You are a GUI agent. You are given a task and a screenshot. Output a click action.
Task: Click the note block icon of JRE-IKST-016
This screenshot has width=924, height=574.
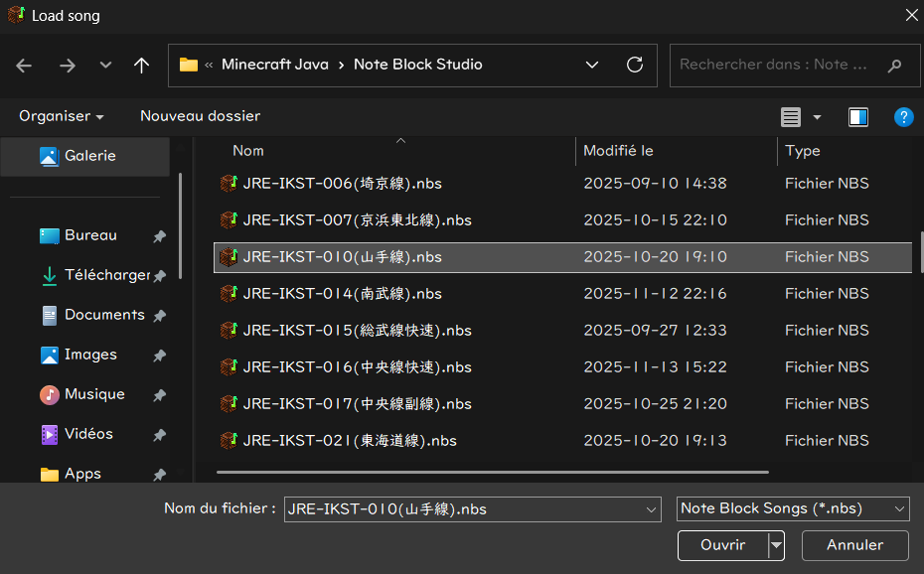229,367
